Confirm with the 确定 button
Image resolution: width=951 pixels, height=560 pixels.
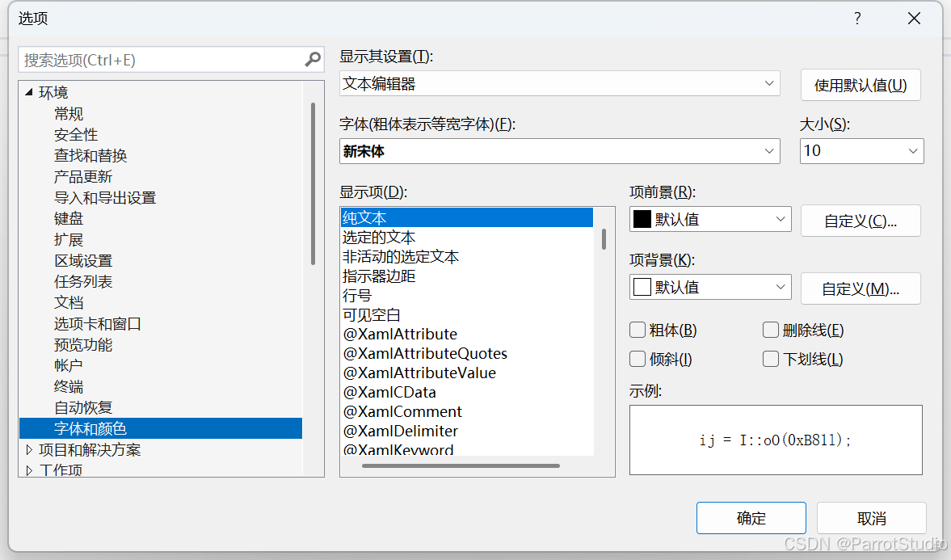[x=751, y=518]
